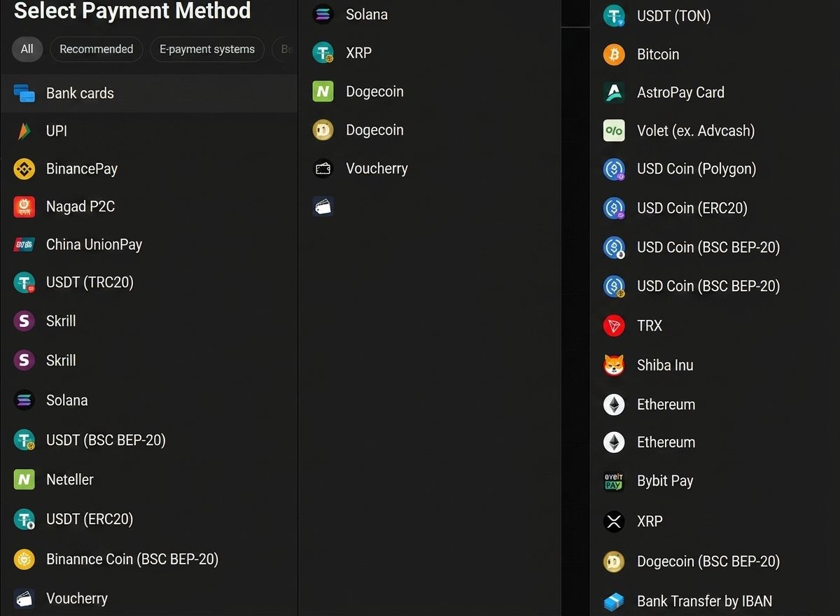Choose Dogecoin (BSC BEP-20) label

[708, 561]
